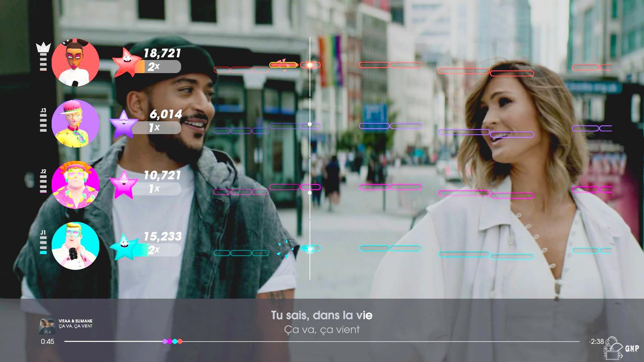The height and width of the screenshot is (362, 644).
Task: Click the song title 'Ça va, ça vient'
Action: click(76, 326)
